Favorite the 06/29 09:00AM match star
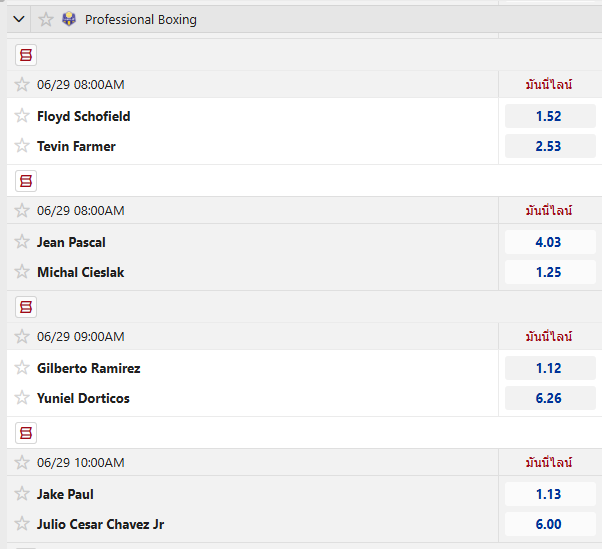 click(x=22, y=336)
